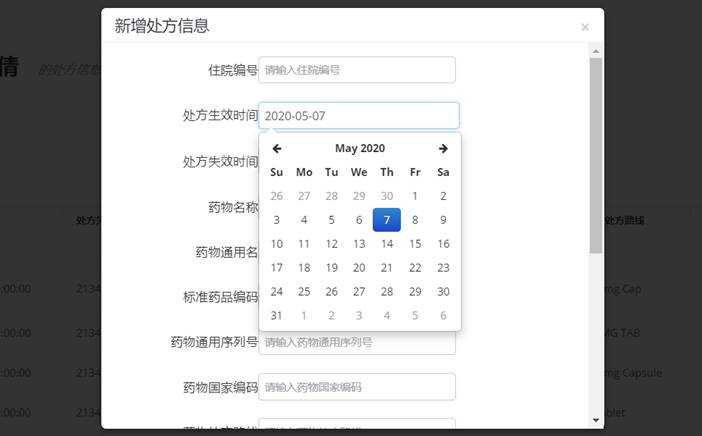Open month view via May 2020 header
This screenshot has width=702, height=436.
360,148
